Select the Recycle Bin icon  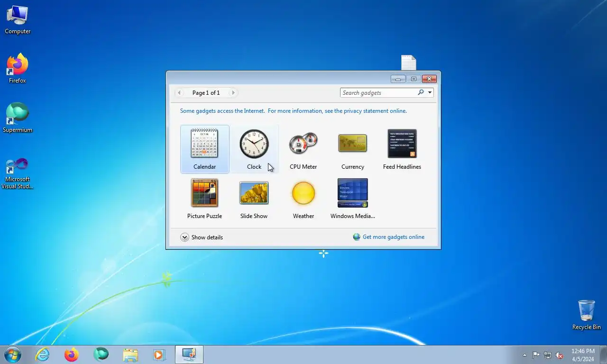click(586, 315)
